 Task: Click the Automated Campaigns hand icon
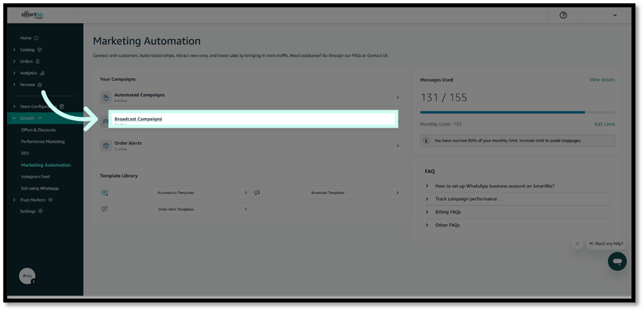pos(105,97)
